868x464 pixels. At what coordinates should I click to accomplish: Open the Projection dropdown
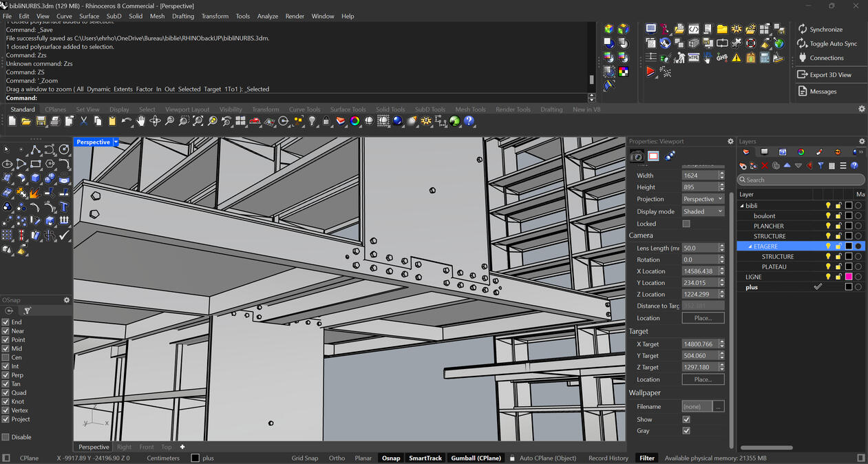click(702, 199)
